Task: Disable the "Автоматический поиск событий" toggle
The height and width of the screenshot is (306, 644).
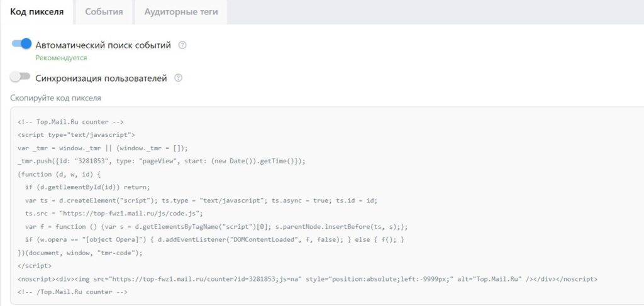Action: pyautogui.click(x=21, y=45)
